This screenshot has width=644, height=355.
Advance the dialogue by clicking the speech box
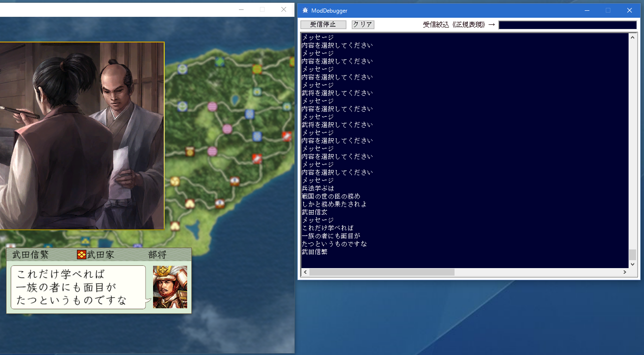point(78,287)
